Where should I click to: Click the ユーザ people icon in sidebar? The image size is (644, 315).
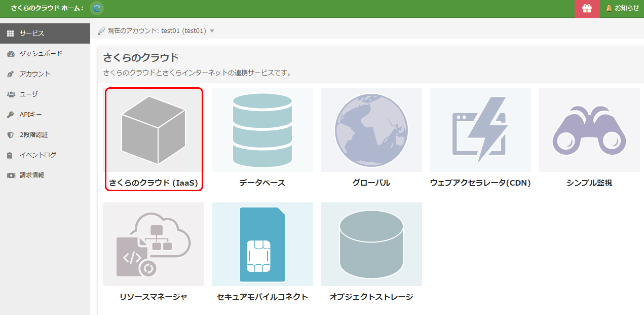coord(11,94)
